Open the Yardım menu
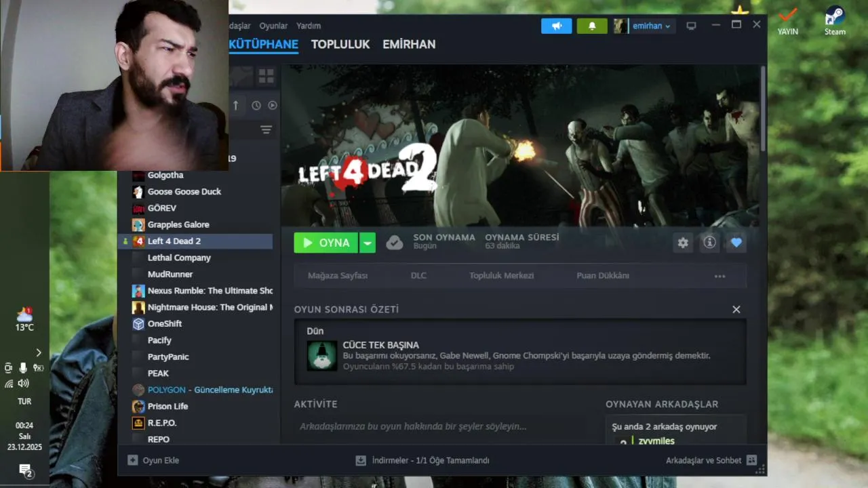The height and width of the screenshot is (488, 868). tap(309, 26)
